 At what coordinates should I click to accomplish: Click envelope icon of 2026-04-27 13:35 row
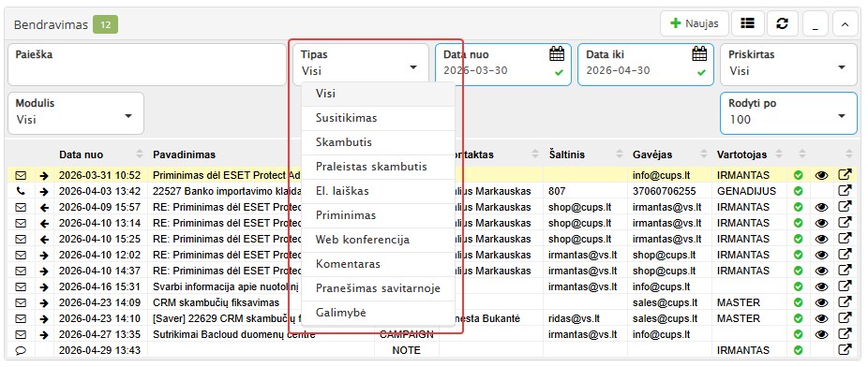point(21,334)
